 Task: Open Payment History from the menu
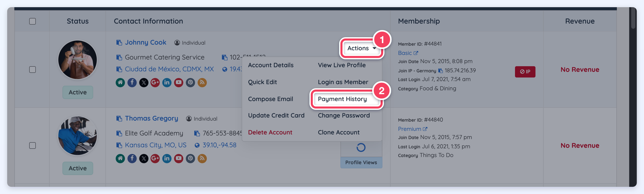[342, 99]
